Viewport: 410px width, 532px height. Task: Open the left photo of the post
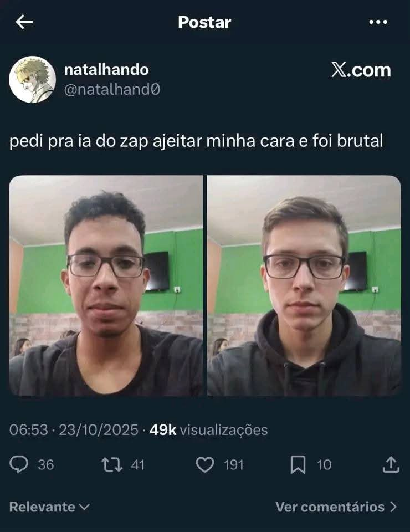[x=106, y=286]
